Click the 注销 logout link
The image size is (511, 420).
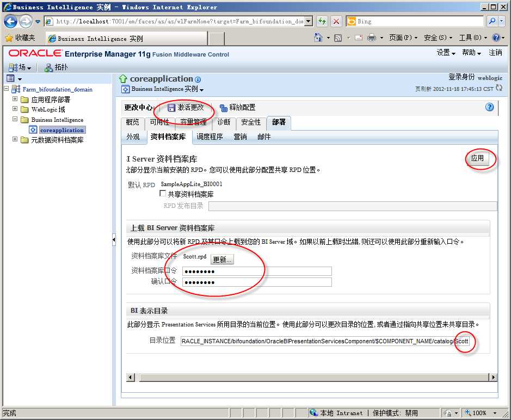click(x=495, y=52)
